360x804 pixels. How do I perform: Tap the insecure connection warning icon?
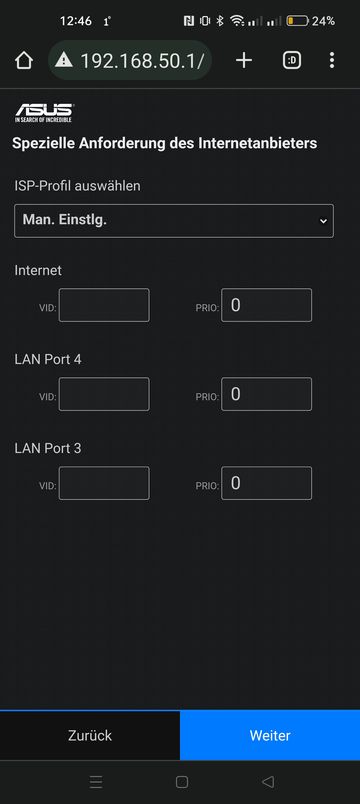(64, 61)
